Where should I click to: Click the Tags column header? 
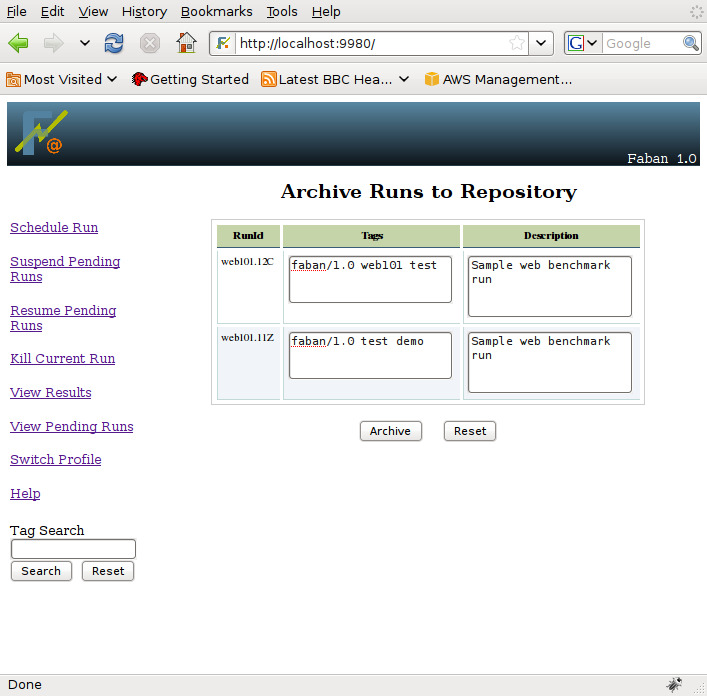coord(372,236)
